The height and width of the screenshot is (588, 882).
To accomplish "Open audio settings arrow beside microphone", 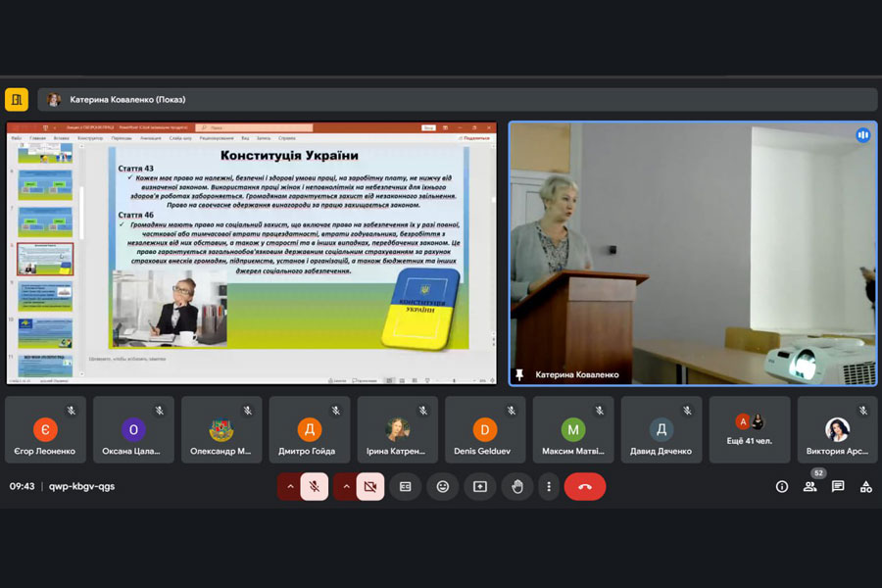I will pyautogui.click(x=290, y=487).
